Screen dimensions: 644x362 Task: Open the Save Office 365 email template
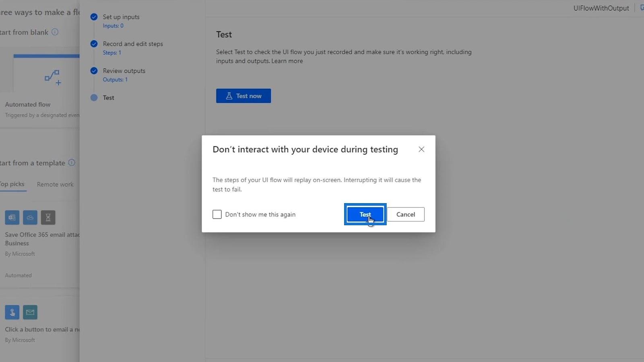42,239
